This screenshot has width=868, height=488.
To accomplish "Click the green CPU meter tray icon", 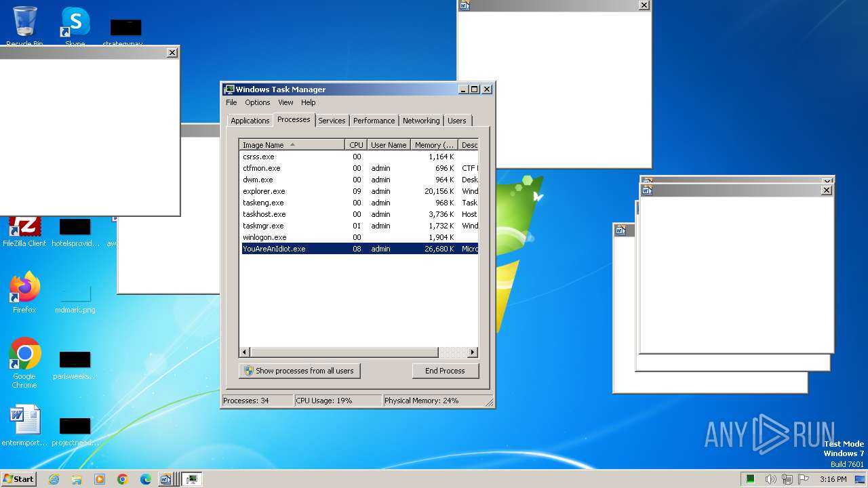I will coord(751,479).
